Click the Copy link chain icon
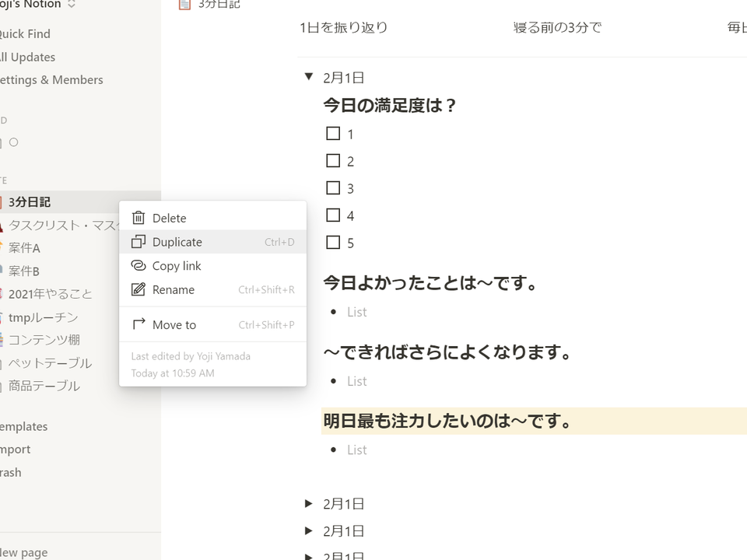 [x=139, y=266]
